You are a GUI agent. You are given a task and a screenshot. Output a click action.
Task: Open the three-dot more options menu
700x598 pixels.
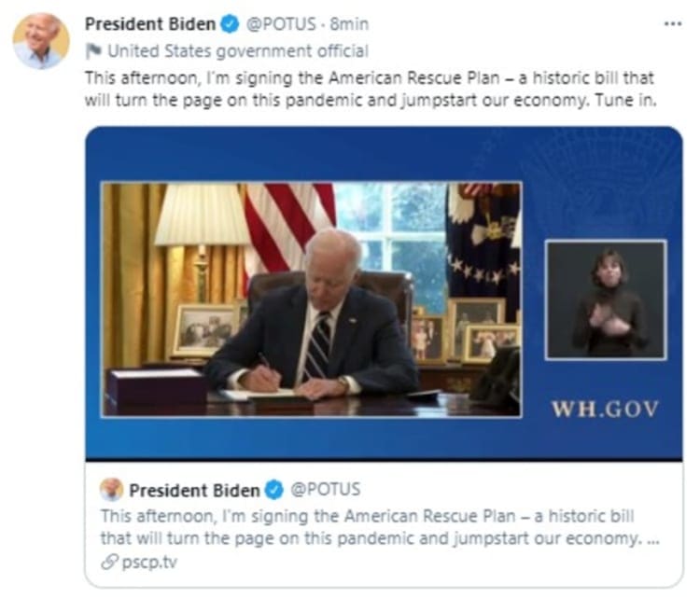point(673,23)
